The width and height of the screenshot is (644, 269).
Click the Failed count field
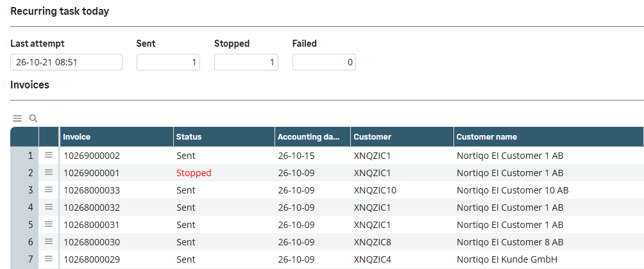324,62
